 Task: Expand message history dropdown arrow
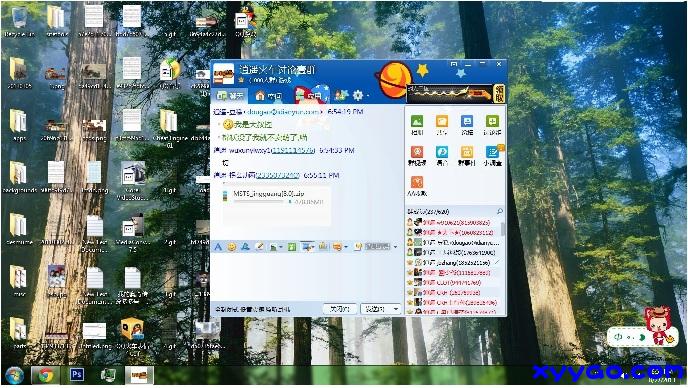pos(395,247)
